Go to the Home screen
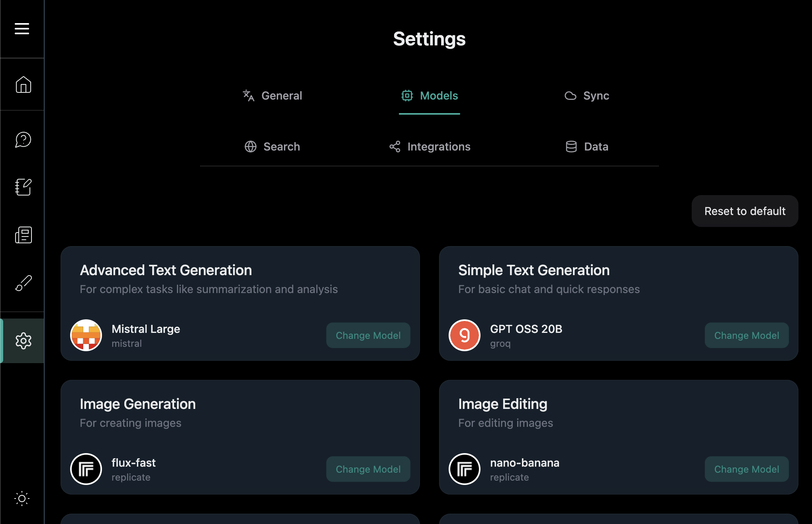Viewport: 812px width, 524px height. click(x=23, y=84)
